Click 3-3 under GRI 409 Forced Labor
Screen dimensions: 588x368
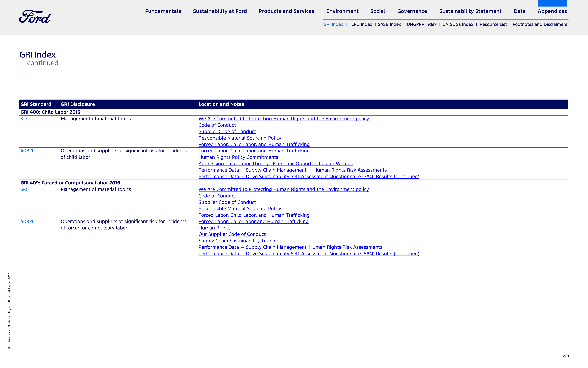24,189
